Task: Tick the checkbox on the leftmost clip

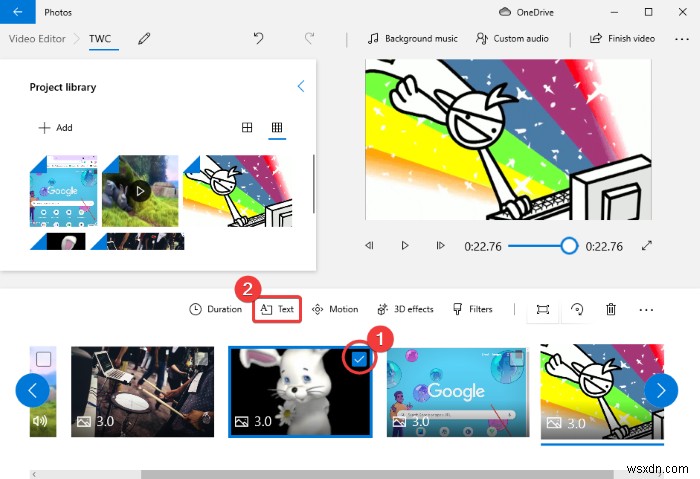Action: pyautogui.click(x=43, y=359)
